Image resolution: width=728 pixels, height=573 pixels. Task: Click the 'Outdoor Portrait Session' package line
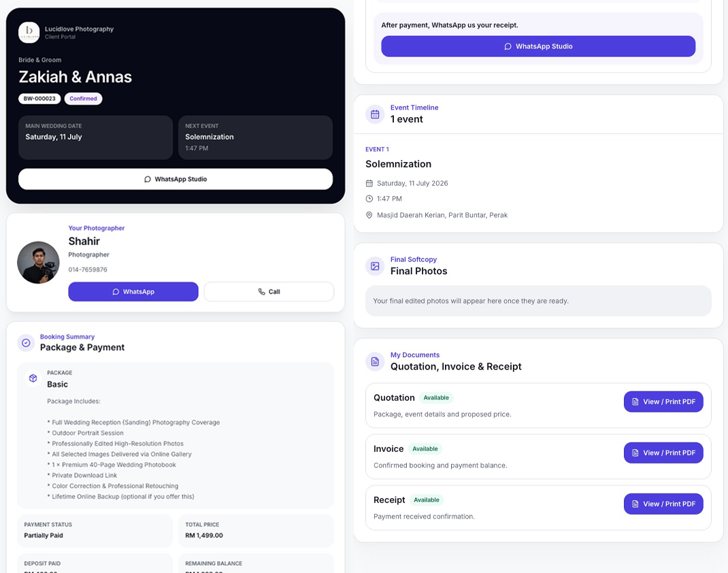pos(86,433)
